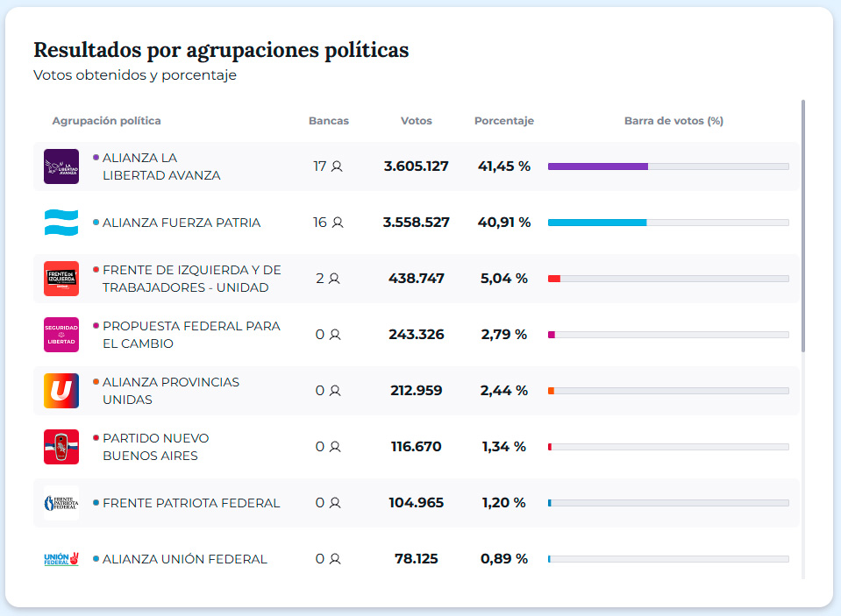Click the vertical scrollbar of the results list
This screenshot has width=841, height=616.
click(x=803, y=226)
